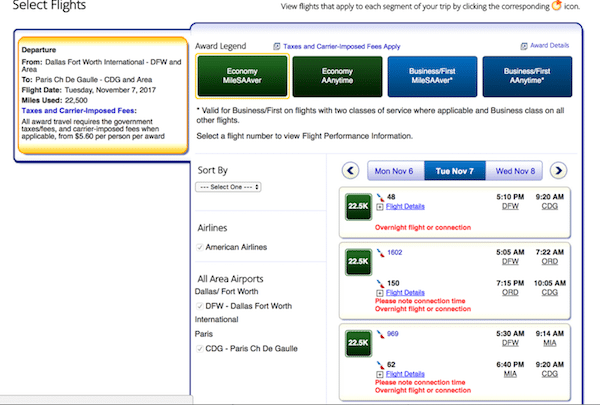
Task: Click American Airlines logo beside flight 48
Action: click(380, 197)
